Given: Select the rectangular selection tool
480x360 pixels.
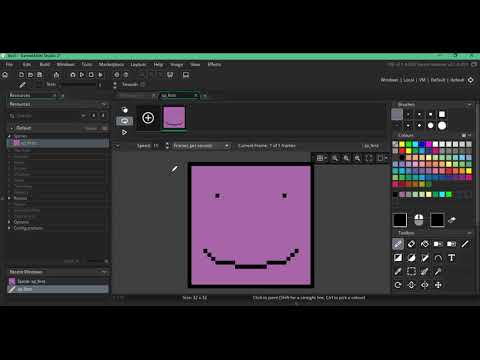Looking at the screenshot, I should [411, 271].
